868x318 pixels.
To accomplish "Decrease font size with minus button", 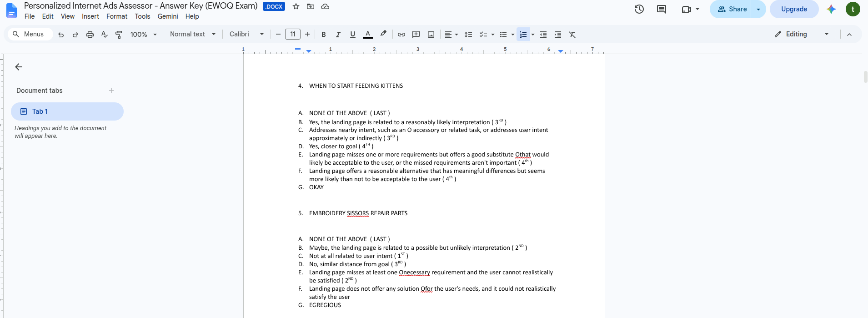I will [278, 35].
